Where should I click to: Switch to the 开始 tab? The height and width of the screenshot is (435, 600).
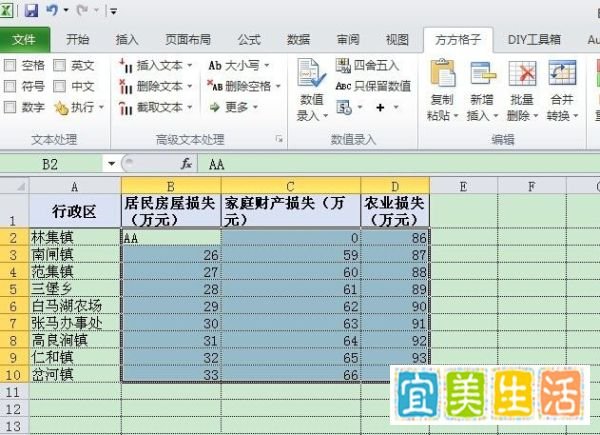pyautogui.click(x=77, y=39)
